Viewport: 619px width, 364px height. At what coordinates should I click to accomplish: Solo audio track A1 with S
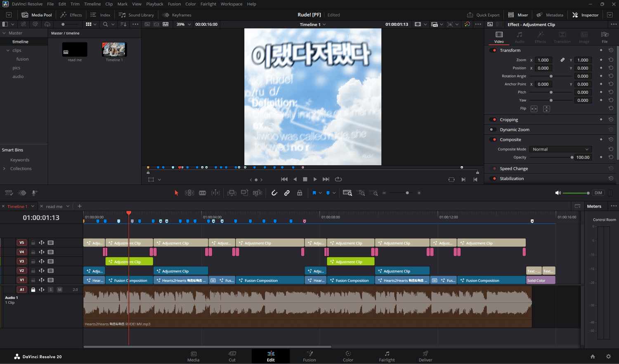coord(51,290)
